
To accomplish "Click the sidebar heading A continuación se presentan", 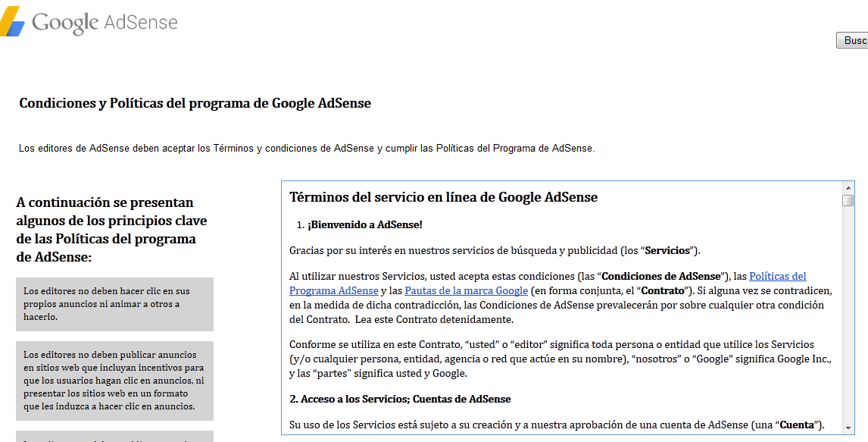I will click(x=111, y=229).
